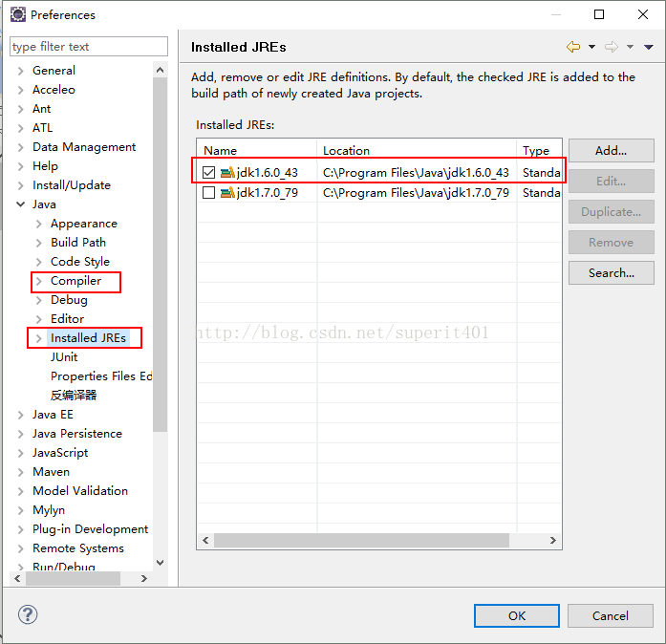Screen dimensions: 666x644
Task: Click tree horizontal scrollbar right arrow
Action: [x=144, y=578]
